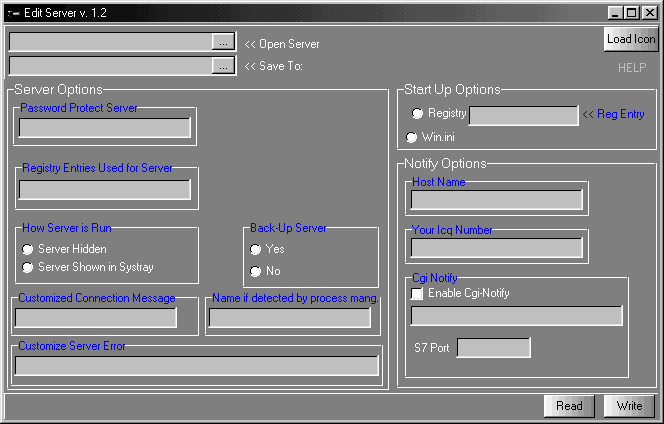Click the Open Server browse button

click(x=223, y=42)
